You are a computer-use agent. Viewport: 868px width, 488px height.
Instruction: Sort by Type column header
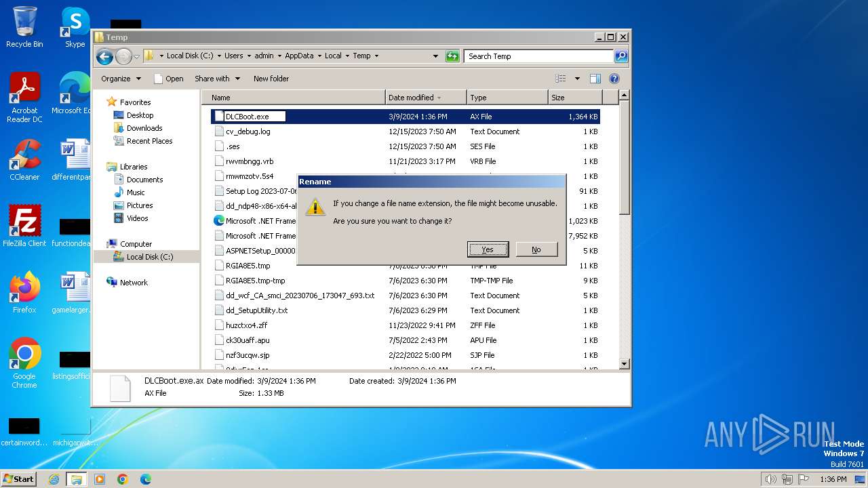(507, 98)
